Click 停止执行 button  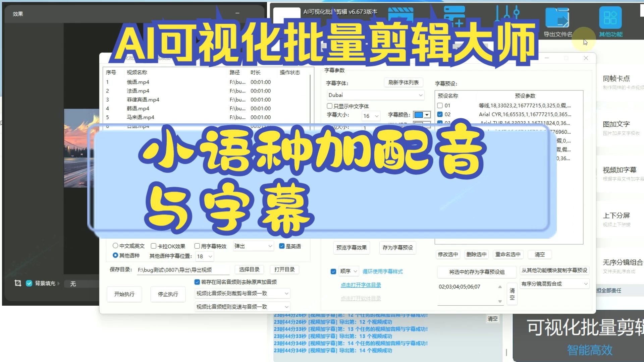tap(168, 294)
